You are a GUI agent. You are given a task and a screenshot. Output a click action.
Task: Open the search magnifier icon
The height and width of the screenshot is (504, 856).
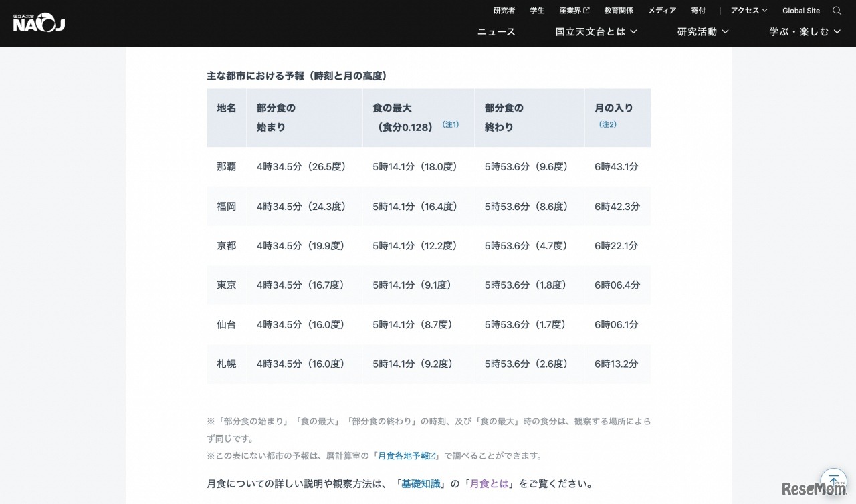coord(837,11)
